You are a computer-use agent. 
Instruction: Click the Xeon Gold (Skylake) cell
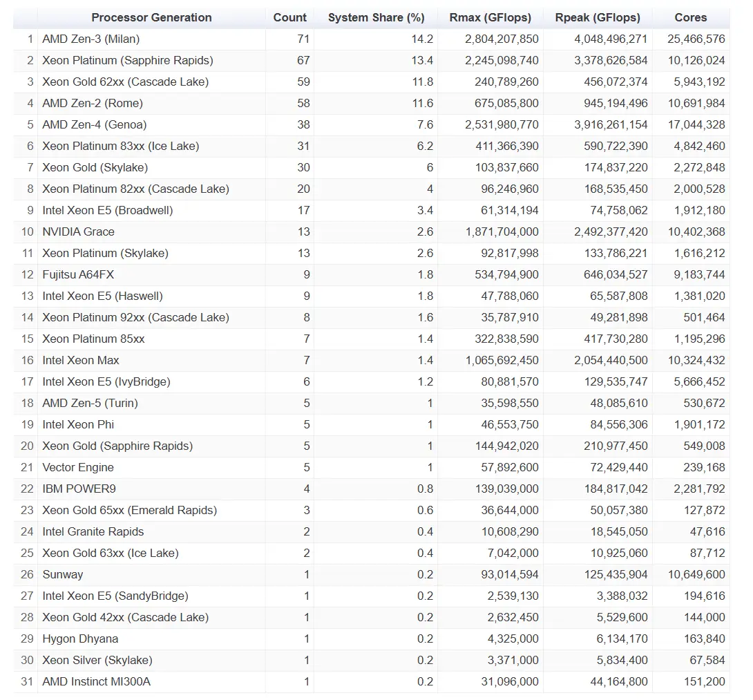[95, 167]
